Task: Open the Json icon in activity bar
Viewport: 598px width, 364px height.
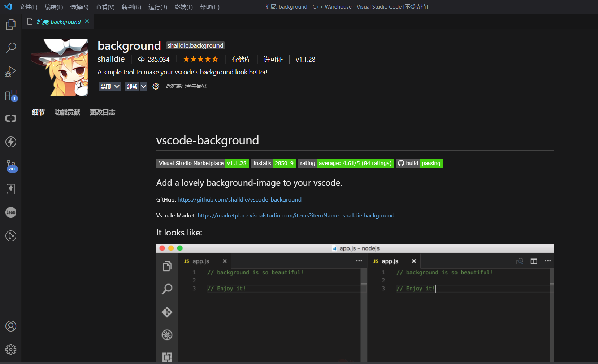Action: coord(11,212)
